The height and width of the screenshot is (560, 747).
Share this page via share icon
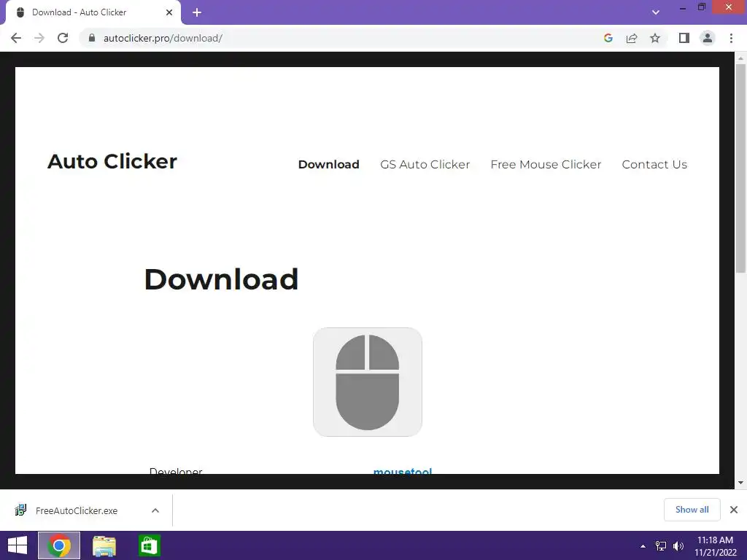pos(632,38)
